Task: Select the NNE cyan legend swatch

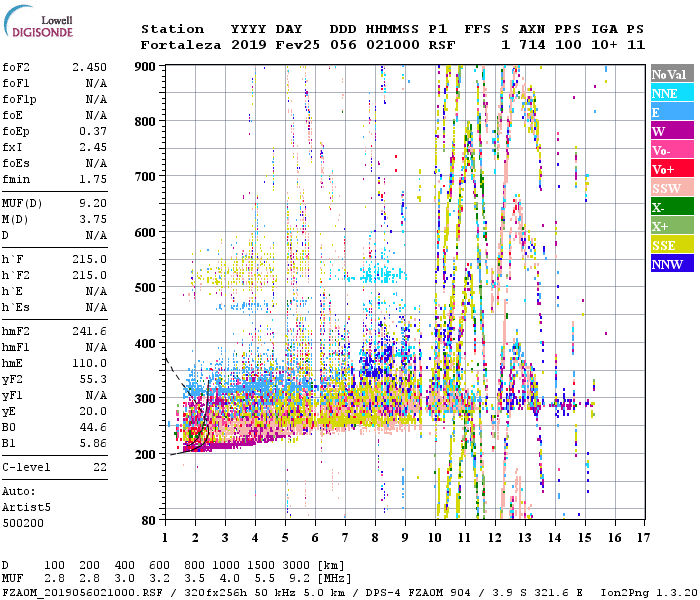Action: (x=672, y=93)
